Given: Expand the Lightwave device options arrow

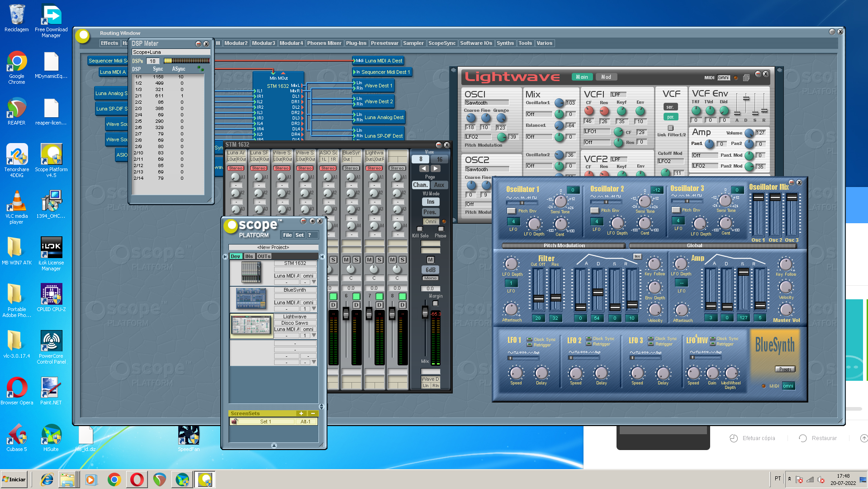Looking at the screenshot, I should click(314, 335).
